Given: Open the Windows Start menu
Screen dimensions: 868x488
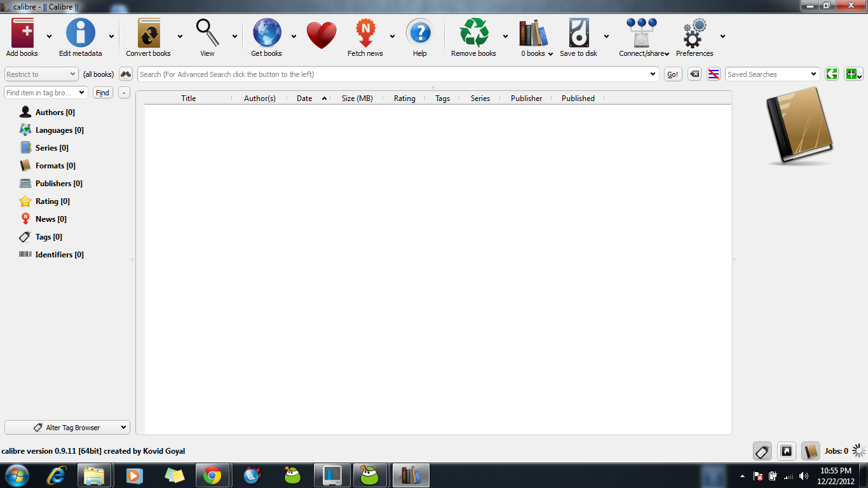Looking at the screenshot, I should tap(17, 475).
